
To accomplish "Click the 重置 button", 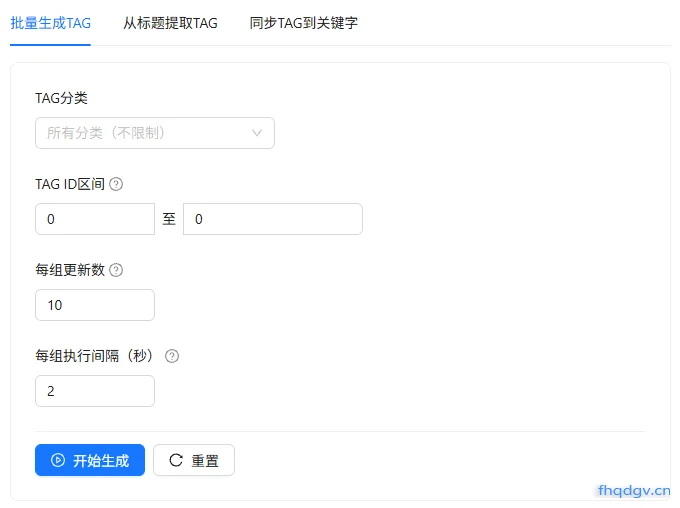I will [x=194, y=460].
